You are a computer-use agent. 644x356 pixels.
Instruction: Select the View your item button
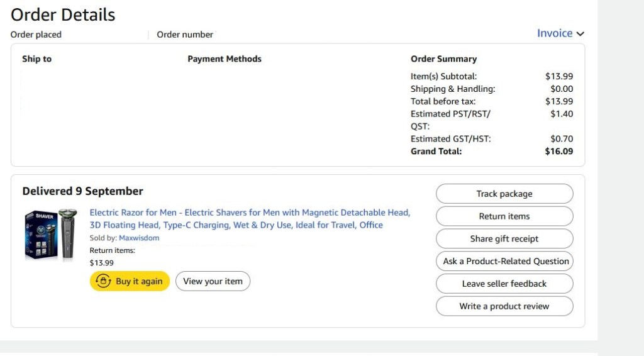tap(213, 281)
